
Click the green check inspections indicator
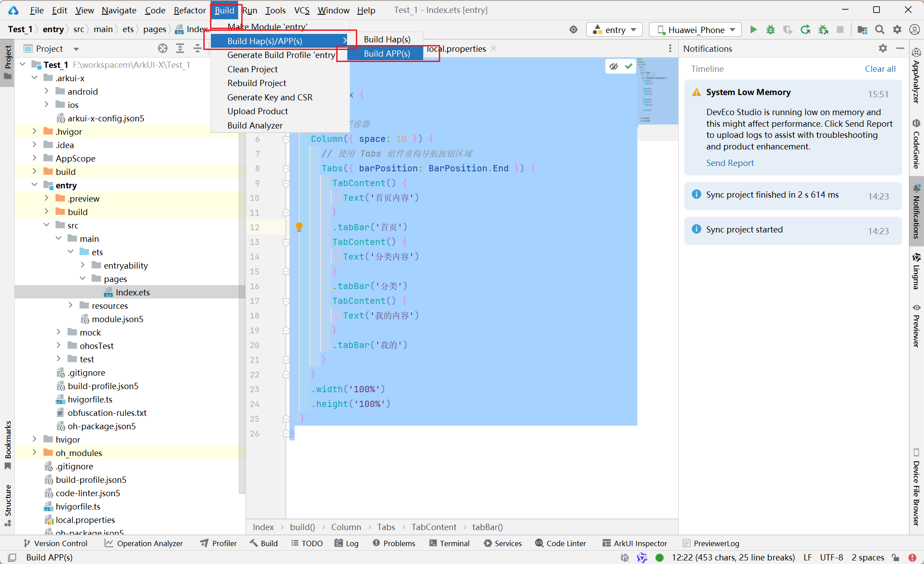point(629,66)
